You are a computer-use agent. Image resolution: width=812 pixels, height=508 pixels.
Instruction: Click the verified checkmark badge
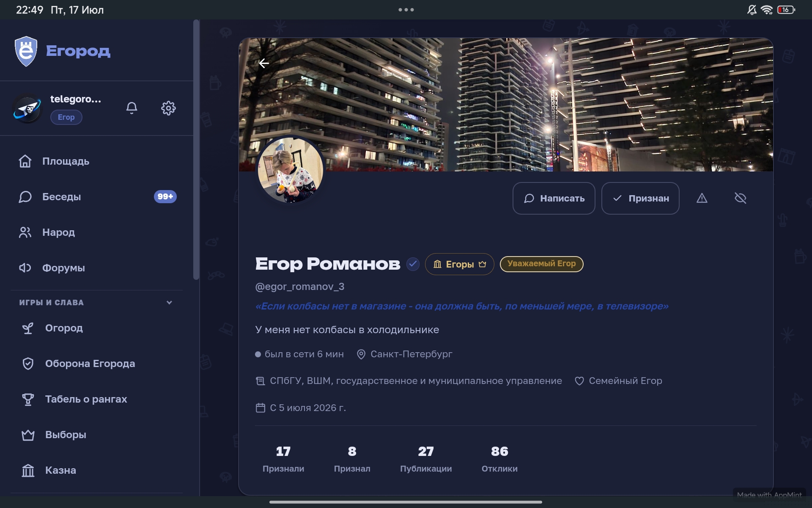(413, 264)
